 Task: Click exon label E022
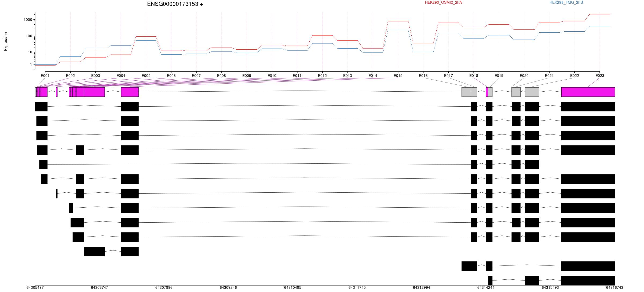(575, 76)
